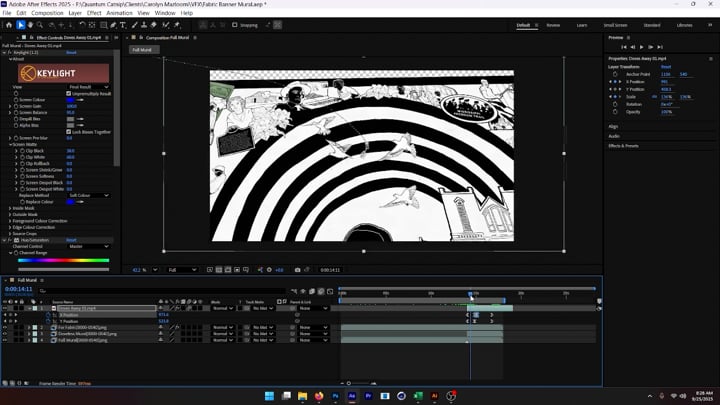Viewport: 720px width, 405px height.
Task: Expand Screen Gain property
Action: point(10,106)
